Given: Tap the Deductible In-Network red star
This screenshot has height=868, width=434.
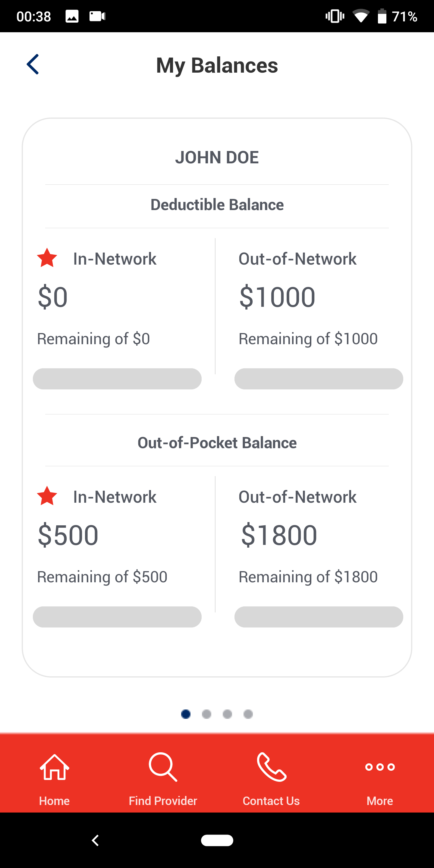Looking at the screenshot, I should click(47, 258).
